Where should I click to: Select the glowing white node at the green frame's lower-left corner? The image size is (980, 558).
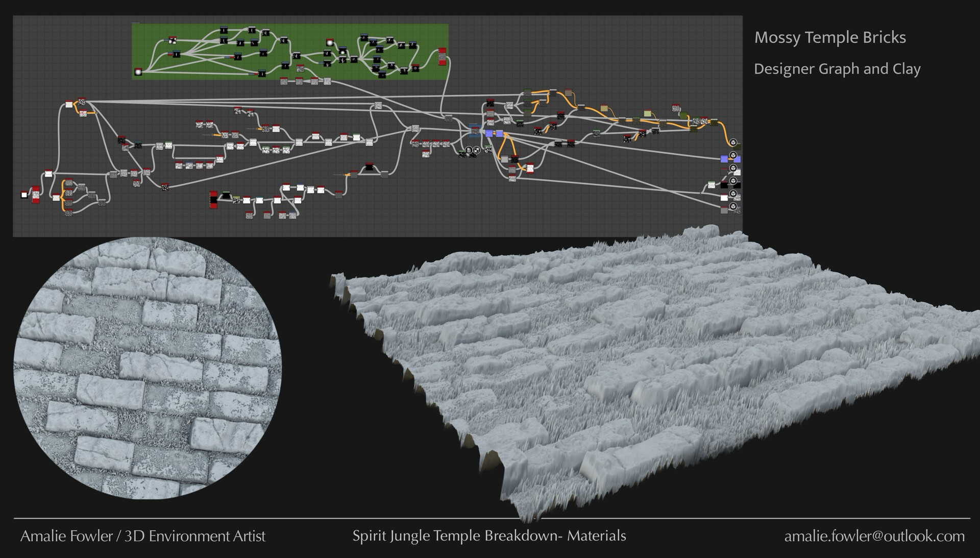pos(138,72)
